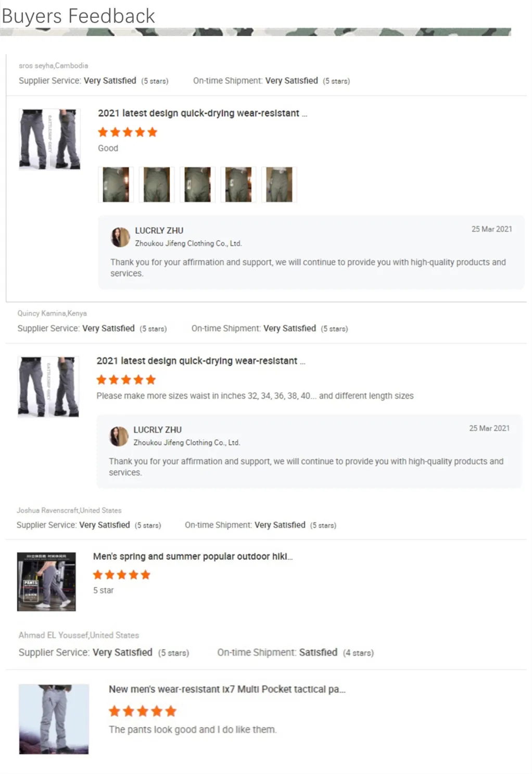Open hiking pants image in Joshua's review
The width and height of the screenshot is (532, 774).
[46, 581]
